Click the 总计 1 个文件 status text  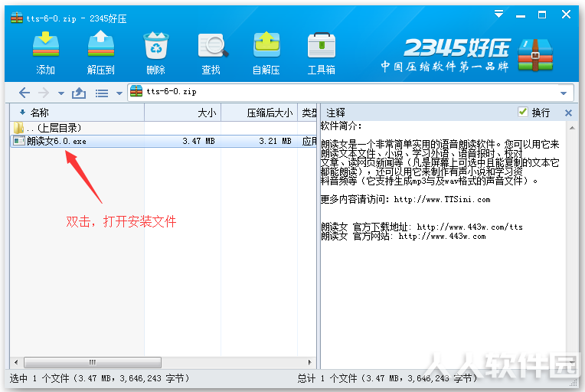[x=387, y=378]
